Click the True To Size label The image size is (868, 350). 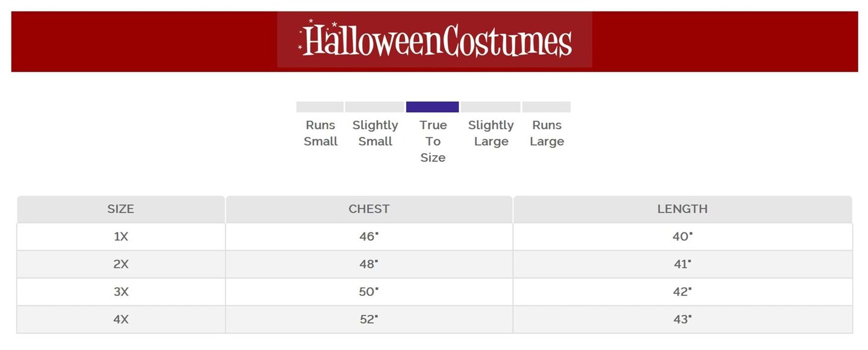433,141
